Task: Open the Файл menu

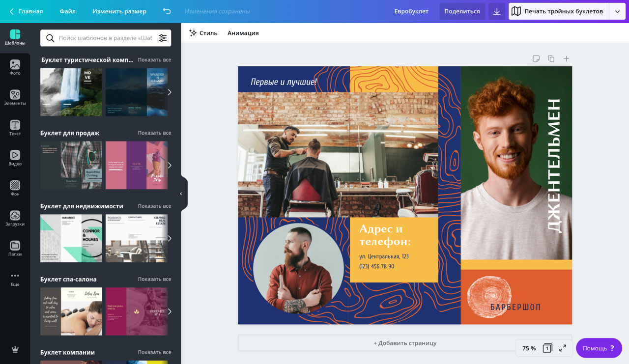Action: [67, 11]
